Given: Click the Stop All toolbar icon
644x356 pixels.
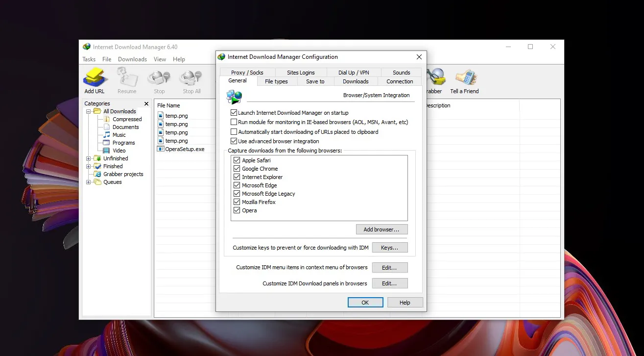Looking at the screenshot, I should point(191,78).
